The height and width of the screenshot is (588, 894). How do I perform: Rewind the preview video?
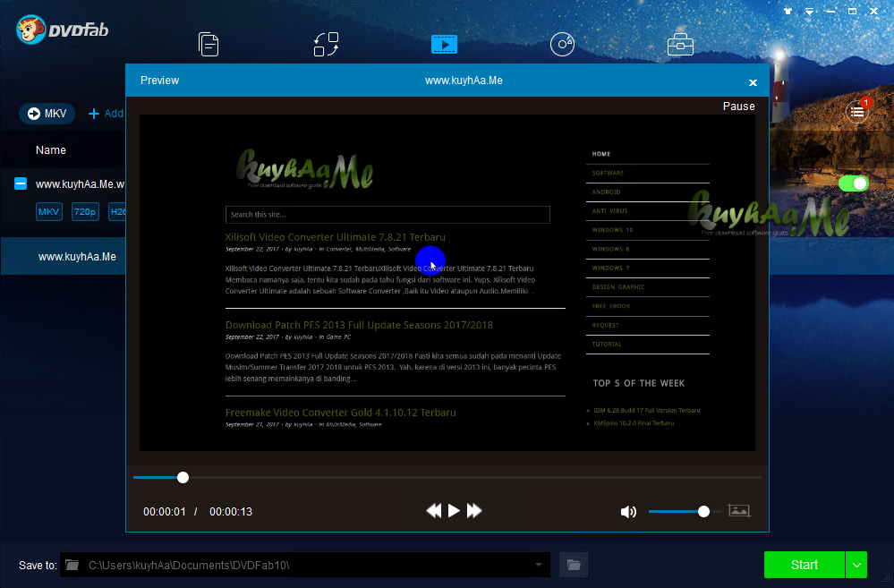click(x=434, y=510)
